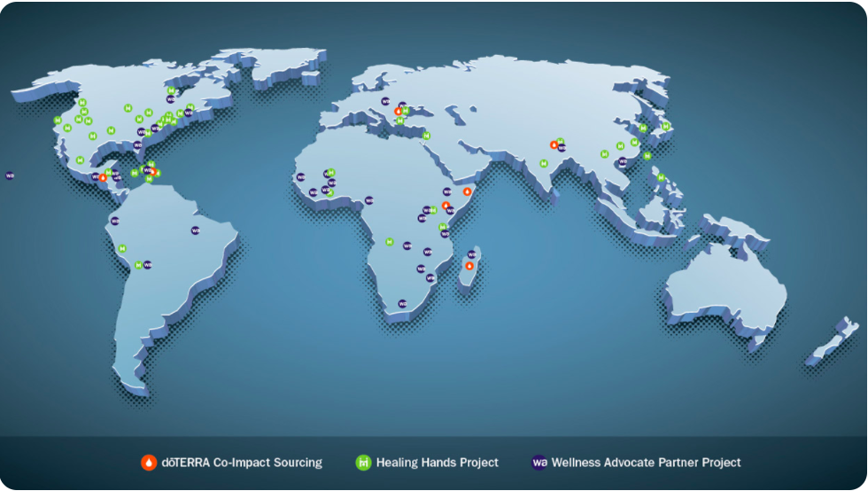
Task: Select the green Healing Hands marker in the Philippines
Action: pyautogui.click(x=661, y=177)
